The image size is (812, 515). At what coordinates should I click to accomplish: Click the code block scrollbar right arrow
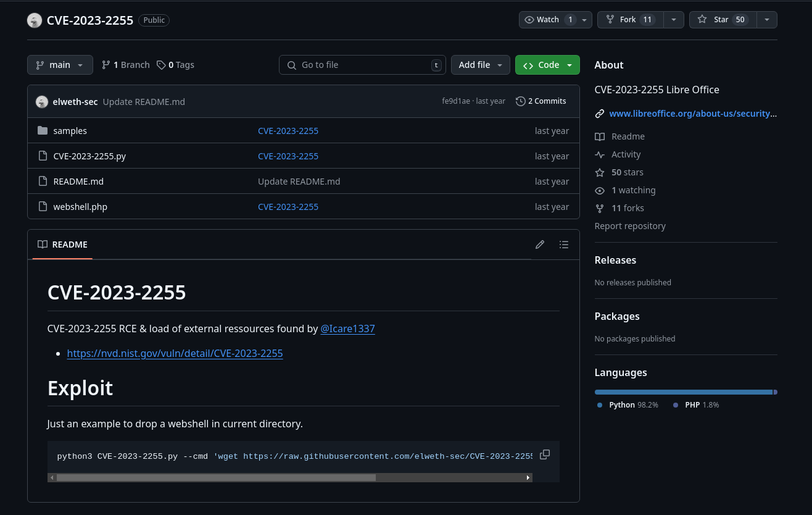tap(528, 477)
